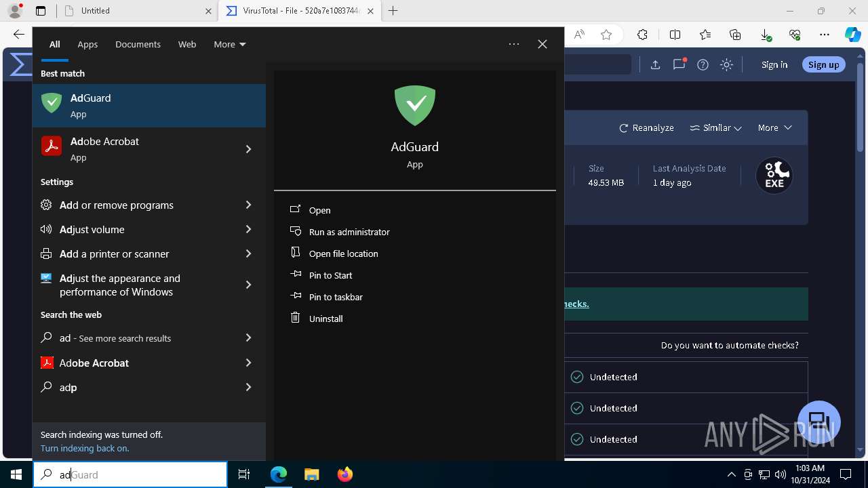Viewport: 868px width, 488px height.
Task: Open network status tray icon
Action: tap(764, 474)
